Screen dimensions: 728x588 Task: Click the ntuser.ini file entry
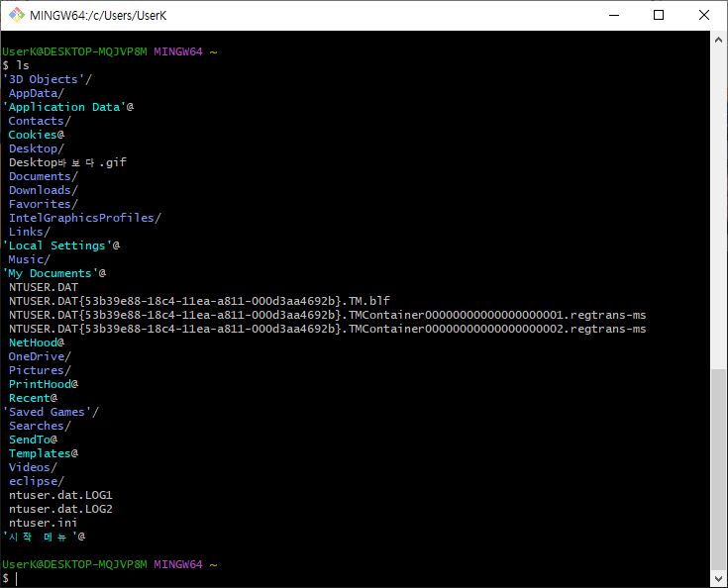pos(44,523)
